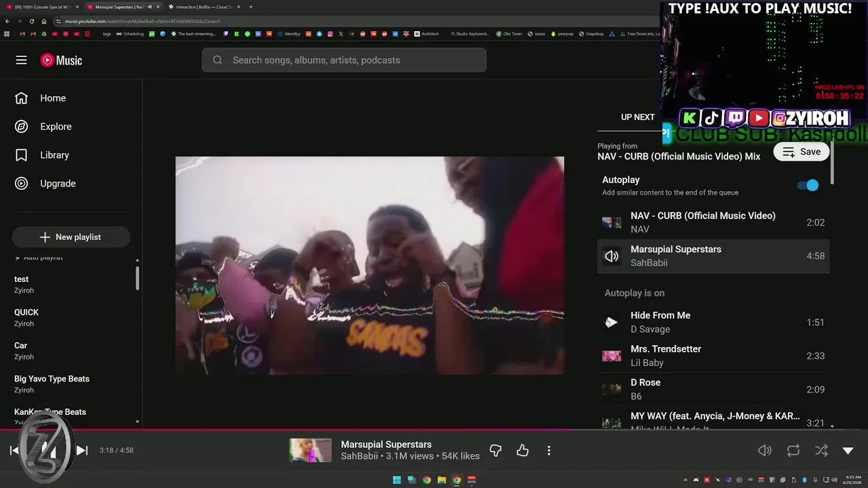Dislike the current song

(496, 451)
